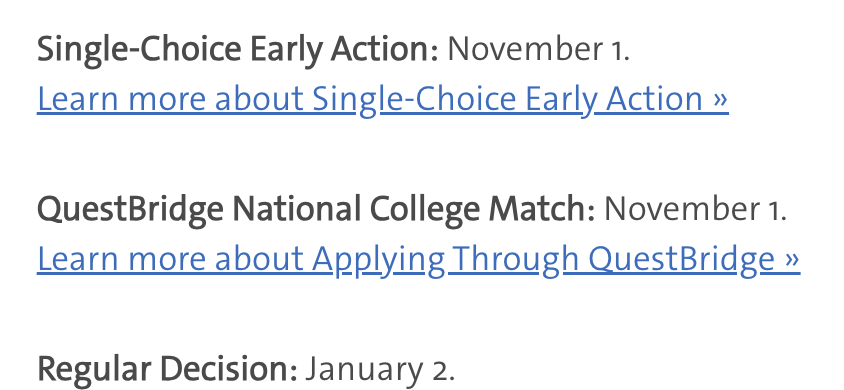The width and height of the screenshot is (844, 390).
Task: Click the 'January 2.' deadline text
Action: (x=381, y=370)
